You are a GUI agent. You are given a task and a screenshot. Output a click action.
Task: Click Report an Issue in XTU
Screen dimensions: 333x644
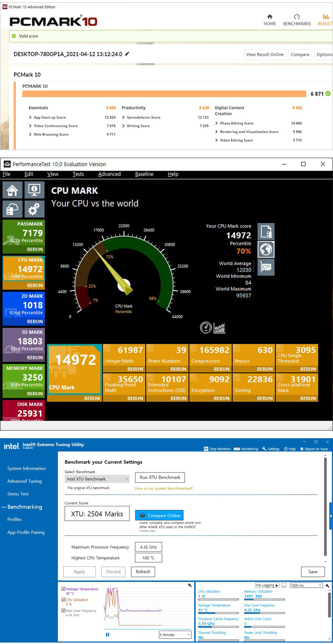point(313,449)
